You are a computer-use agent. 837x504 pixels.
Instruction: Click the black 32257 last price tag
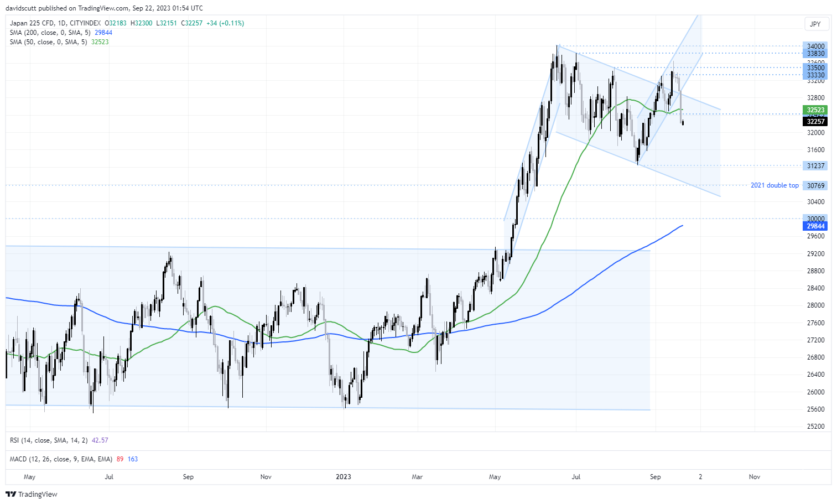point(815,122)
